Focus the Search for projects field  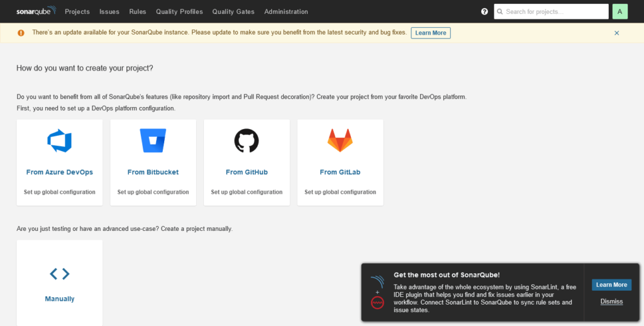point(551,11)
